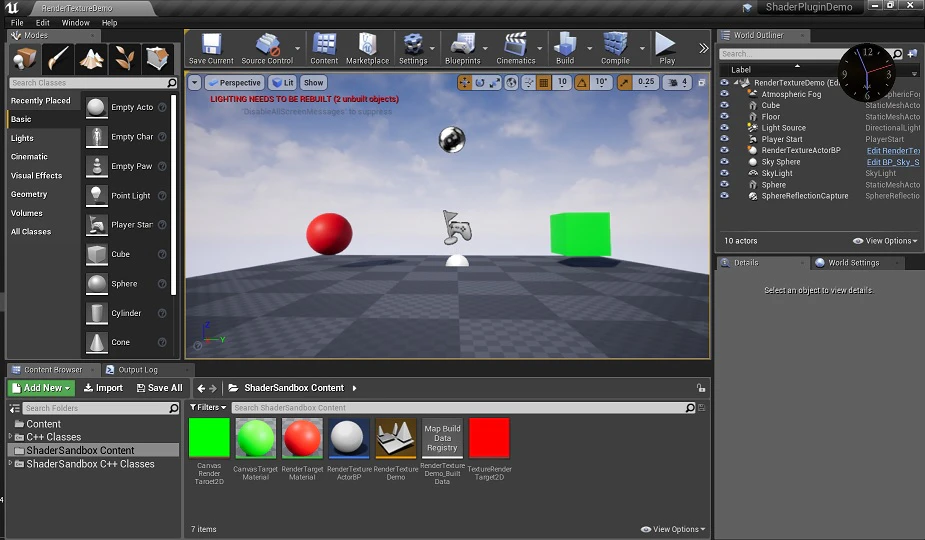
Task: Open the Source Control toolbar icon
Action: tap(267, 48)
